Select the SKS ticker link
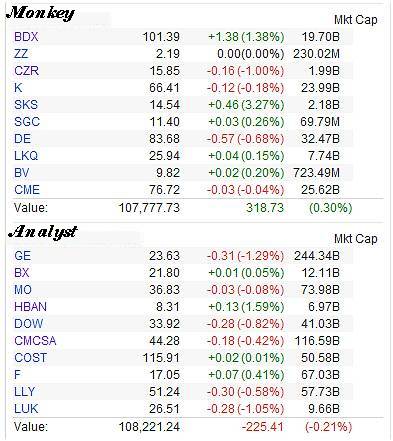This screenshot has height=441, width=393. pyautogui.click(x=26, y=105)
